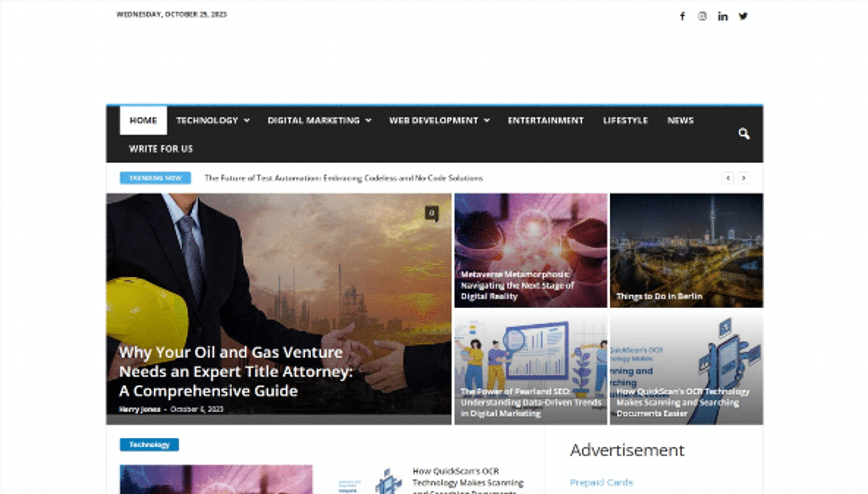Go to the Home menu item
The height and width of the screenshot is (494, 868).
(143, 120)
